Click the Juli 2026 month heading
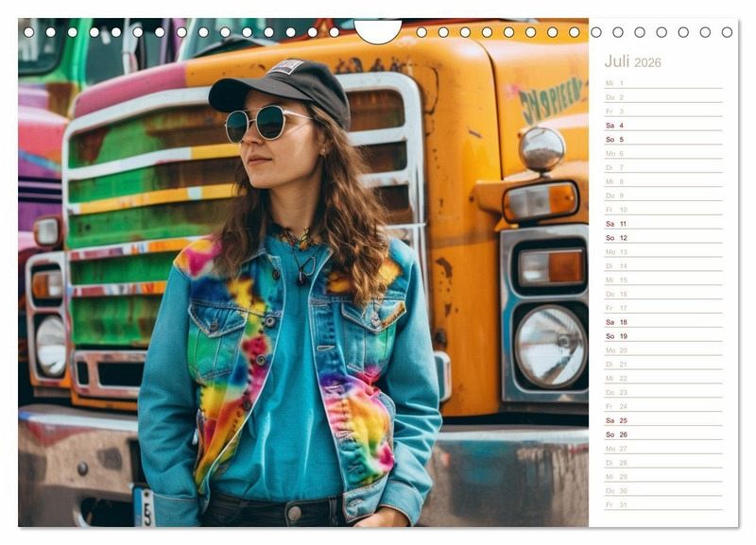 tap(632, 61)
